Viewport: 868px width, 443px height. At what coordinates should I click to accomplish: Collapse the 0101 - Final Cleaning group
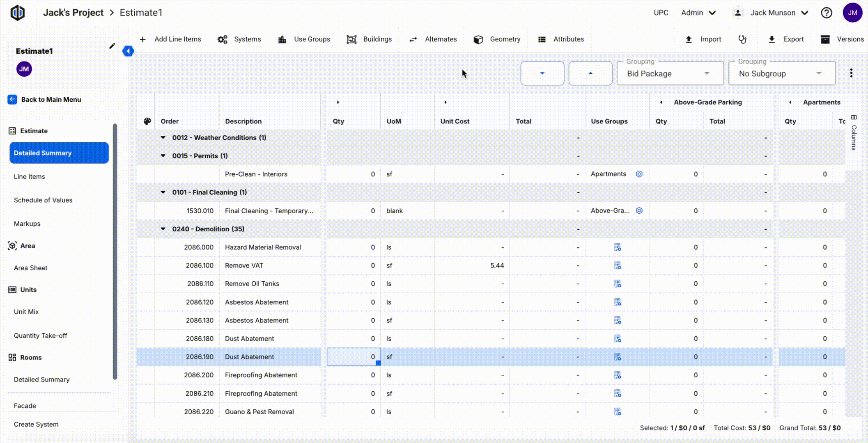click(x=163, y=192)
